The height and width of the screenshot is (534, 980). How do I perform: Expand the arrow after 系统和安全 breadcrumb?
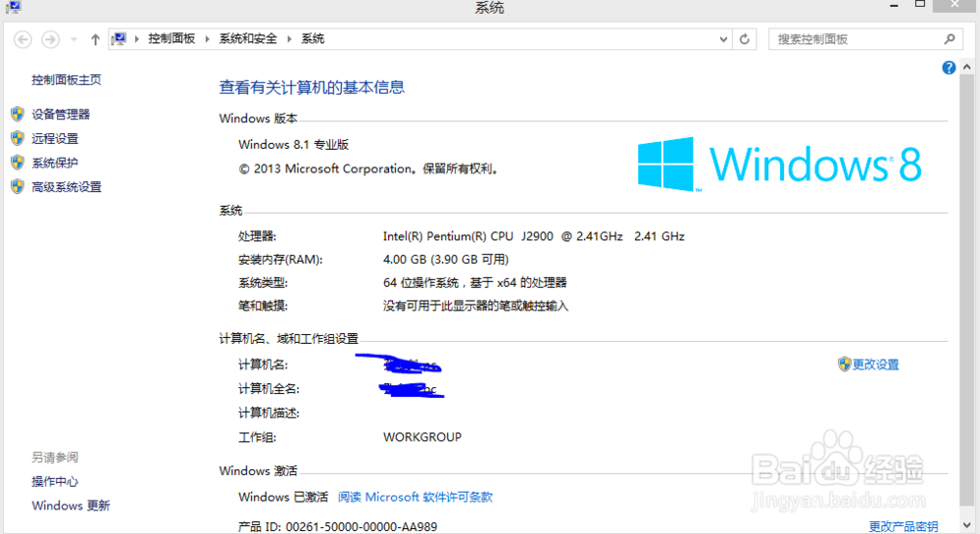point(289,39)
